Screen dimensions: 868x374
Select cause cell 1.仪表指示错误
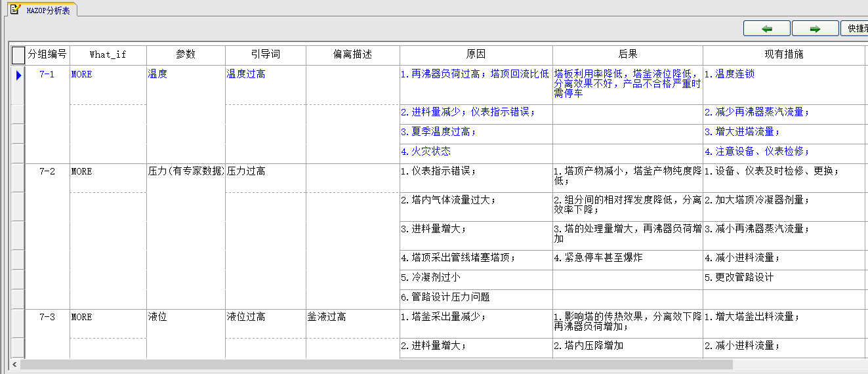point(476,178)
